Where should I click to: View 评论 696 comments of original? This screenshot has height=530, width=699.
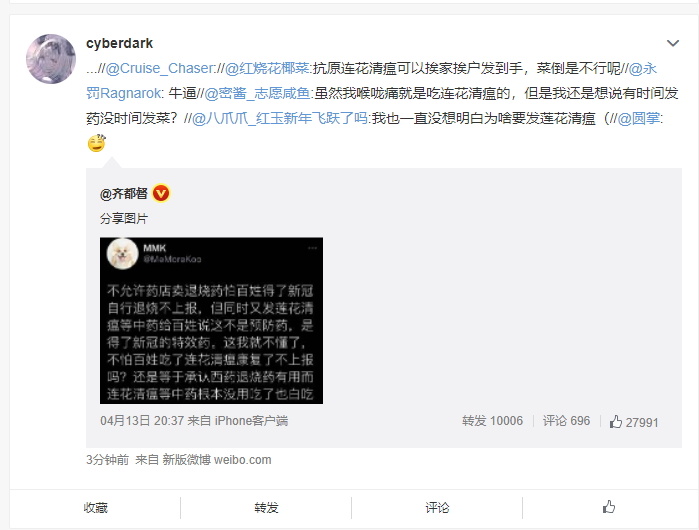coord(566,421)
